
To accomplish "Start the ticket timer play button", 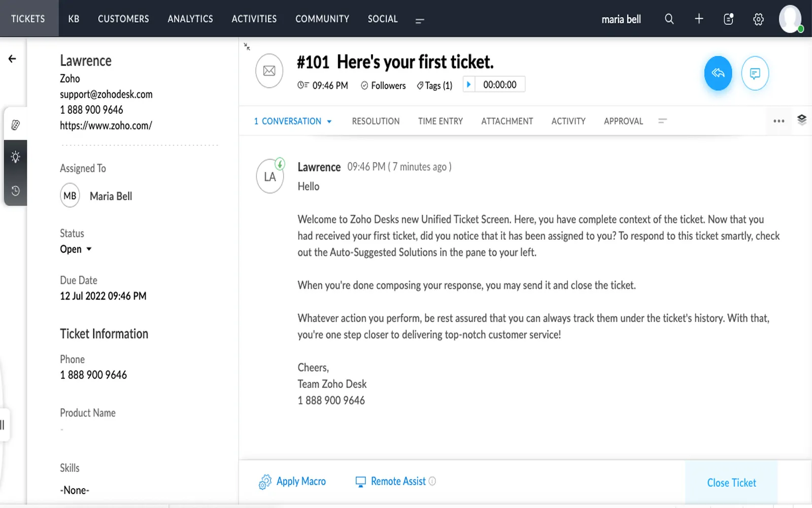I will (468, 84).
